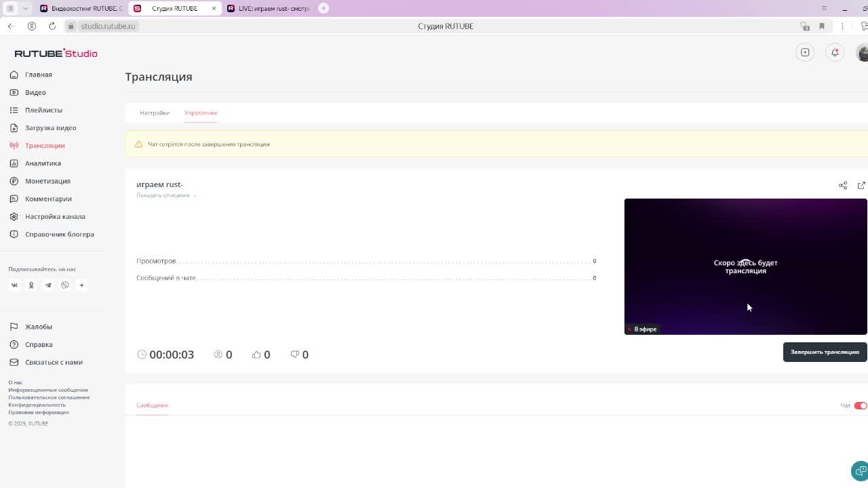Click the Telegram social icon
Screen dimensions: 868x488
click(x=48, y=285)
